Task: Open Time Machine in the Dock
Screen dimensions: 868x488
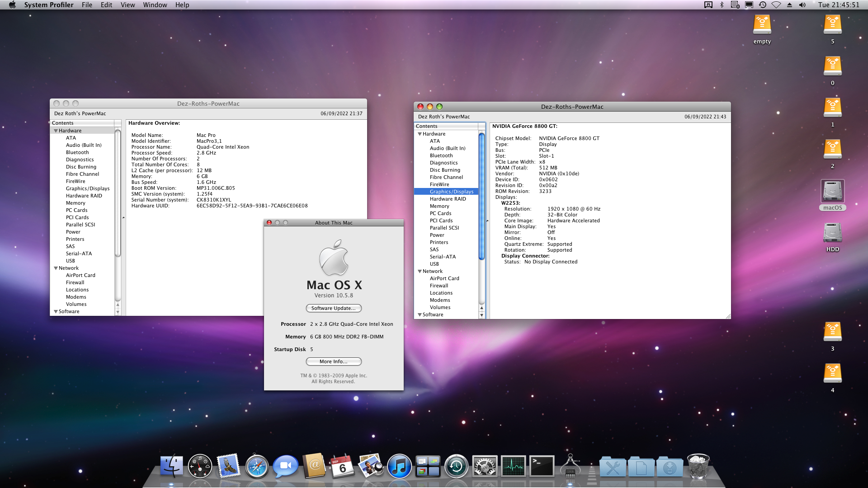Action: pos(456,466)
